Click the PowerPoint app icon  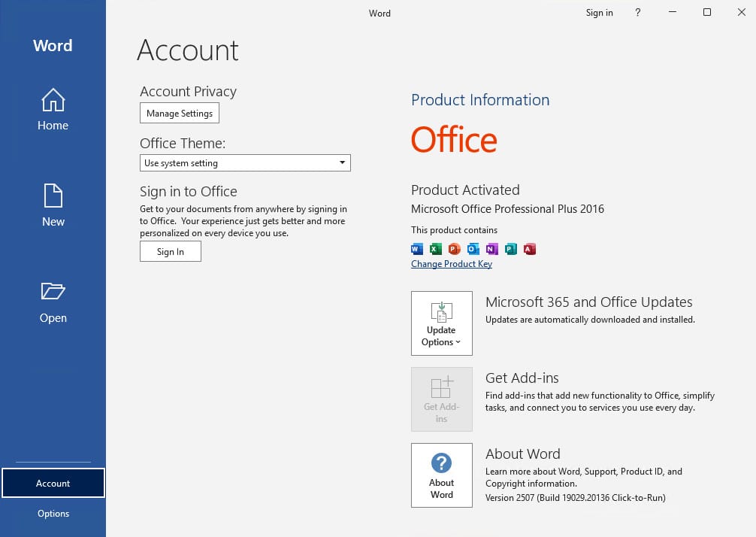click(454, 249)
